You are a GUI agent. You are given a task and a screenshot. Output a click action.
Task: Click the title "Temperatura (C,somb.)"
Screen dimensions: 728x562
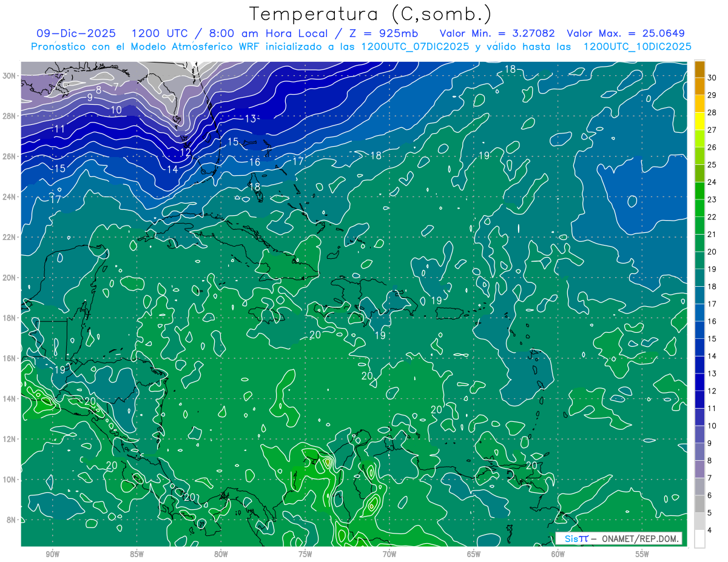point(371,14)
